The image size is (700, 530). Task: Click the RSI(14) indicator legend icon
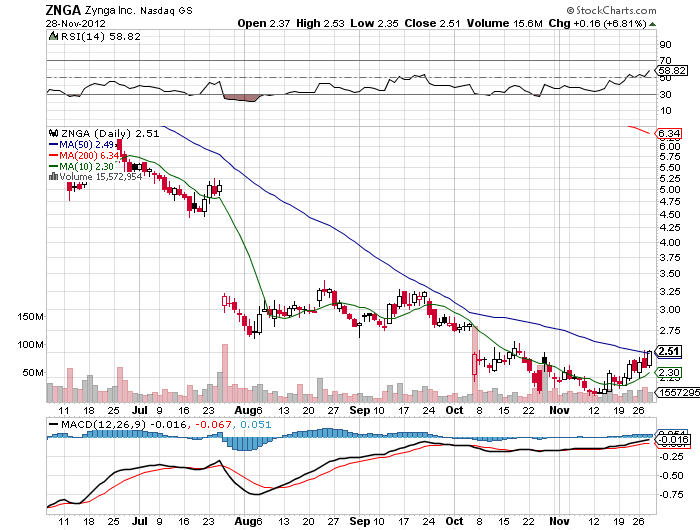53,36
